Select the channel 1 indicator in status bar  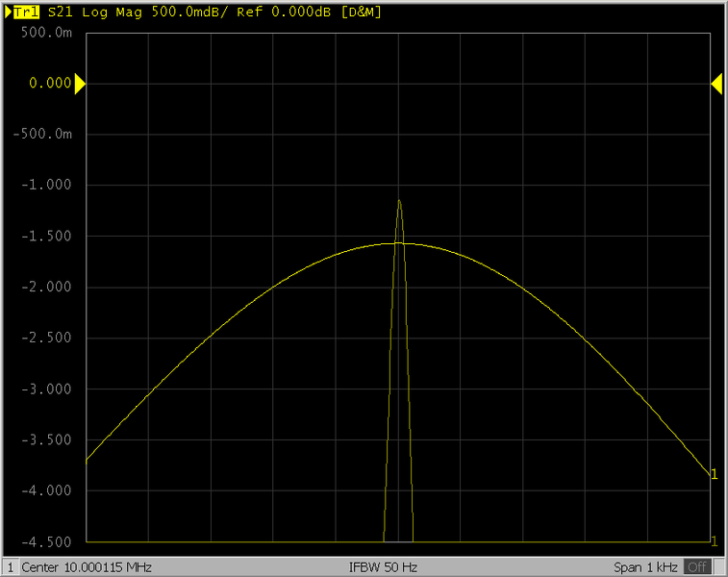coord(10,566)
